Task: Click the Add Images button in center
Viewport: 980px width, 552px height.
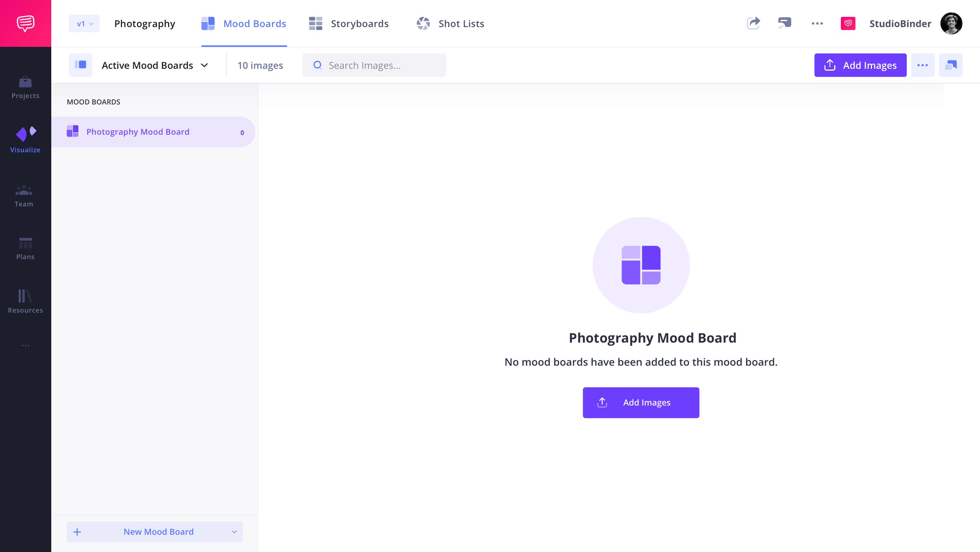Action: [x=641, y=403]
